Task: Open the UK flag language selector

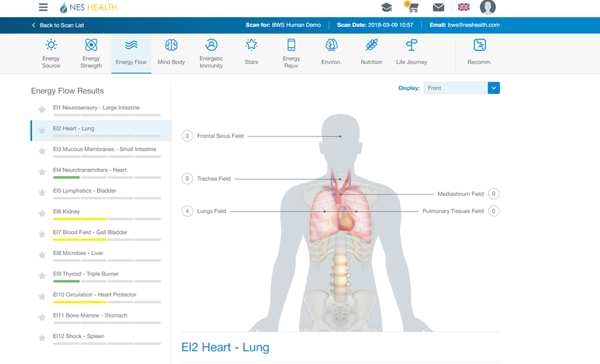Action: click(464, 8)
